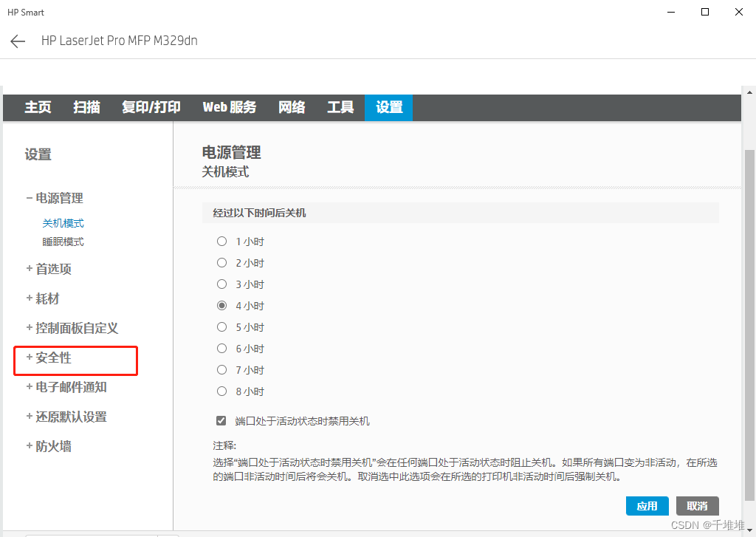This screenshot has height=537, width=756.
Task: Expand the 电子邮件通知 section
Action: point(66,387)
